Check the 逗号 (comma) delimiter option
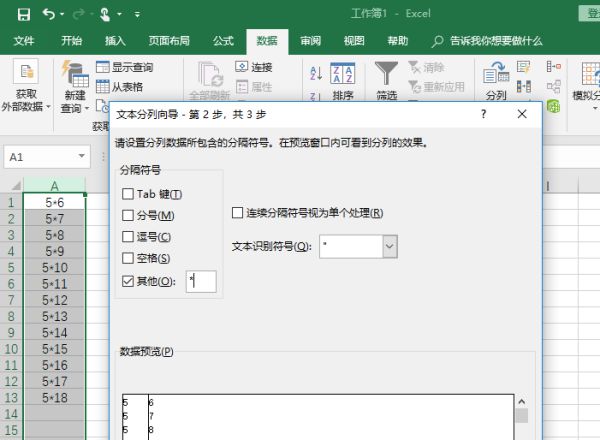The image size is (600, 440). [127, 237]
